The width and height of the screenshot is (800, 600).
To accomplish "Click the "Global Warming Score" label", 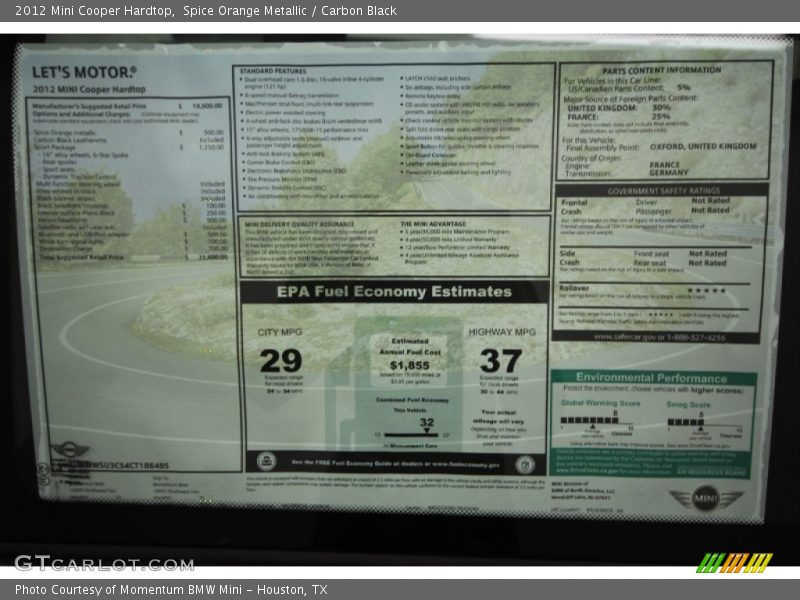I will pos(601,403).
